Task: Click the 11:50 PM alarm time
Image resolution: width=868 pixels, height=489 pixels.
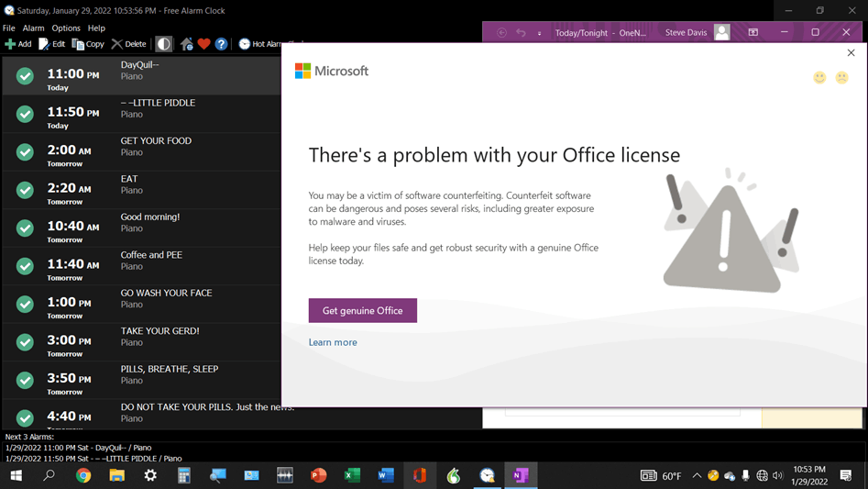Action: 73,112
